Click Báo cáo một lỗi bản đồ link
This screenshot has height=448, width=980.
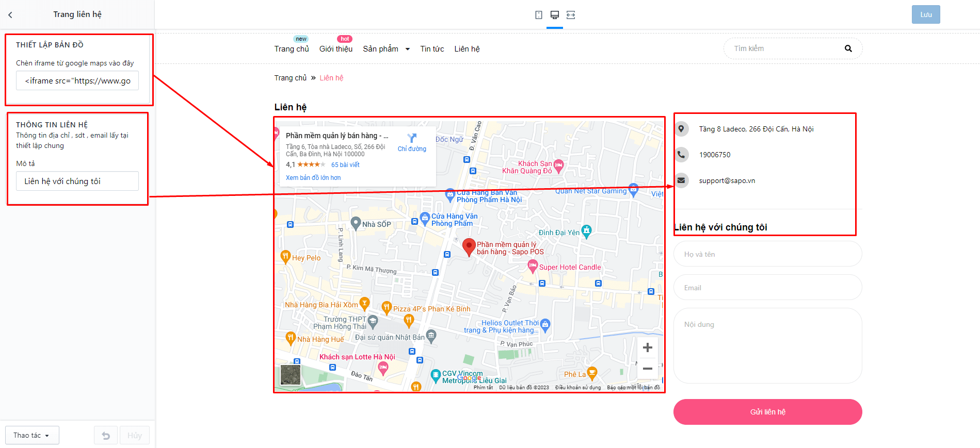pyautogui.click(x=633, y=388)
